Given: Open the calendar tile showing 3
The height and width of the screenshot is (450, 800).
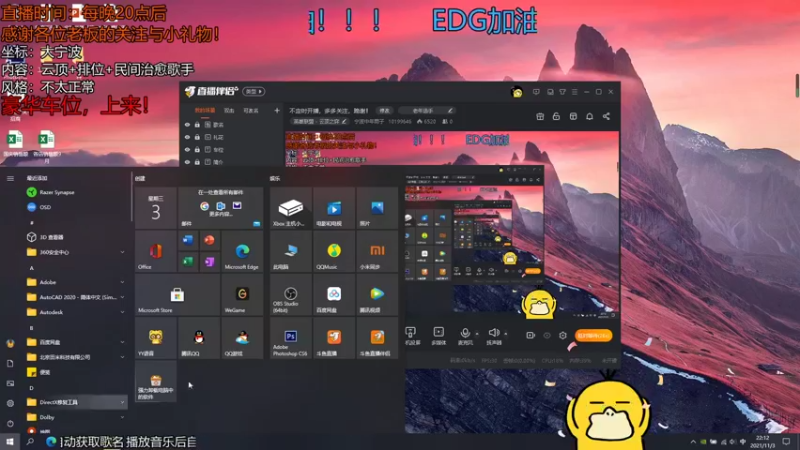Looking at the screenshot, I should [x=156, y=208].
